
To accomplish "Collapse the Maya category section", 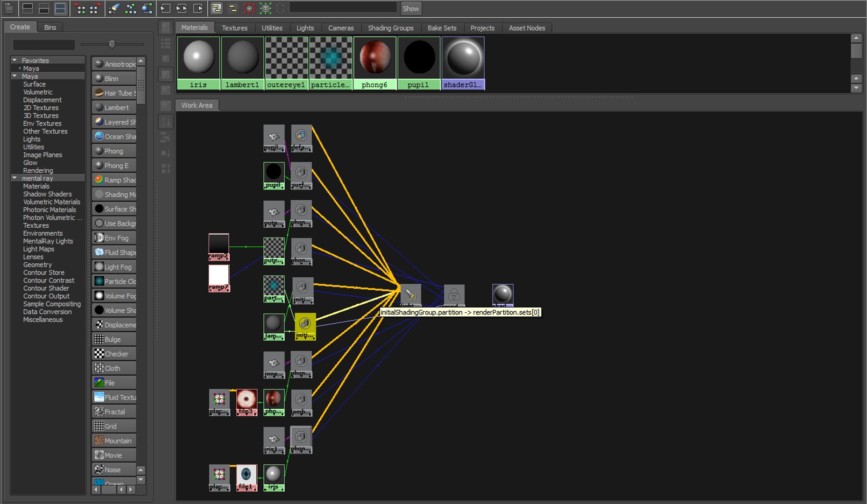I will click(x=14, y=76).
